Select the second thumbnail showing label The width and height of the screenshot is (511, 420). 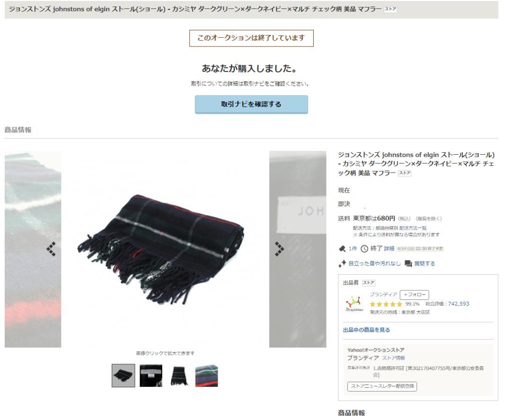[x=151, y=376]
